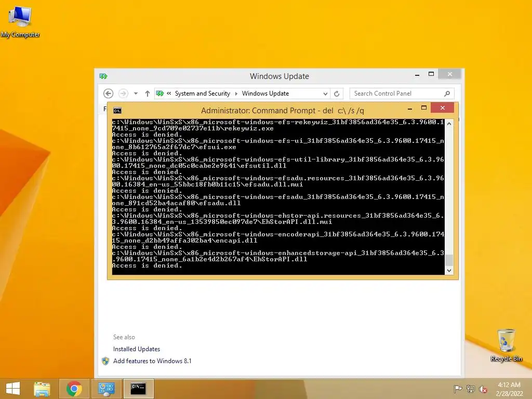Click the search magnifier icon

(x=447, y=94)
